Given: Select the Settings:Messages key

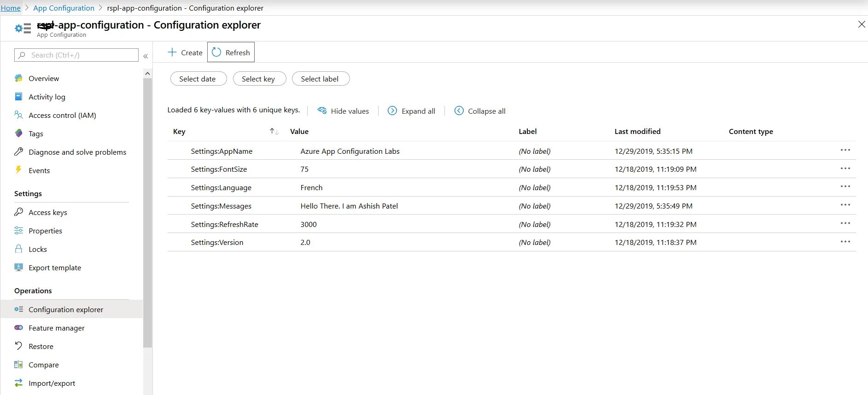Looking at the screenshot, I should point(221,206).
